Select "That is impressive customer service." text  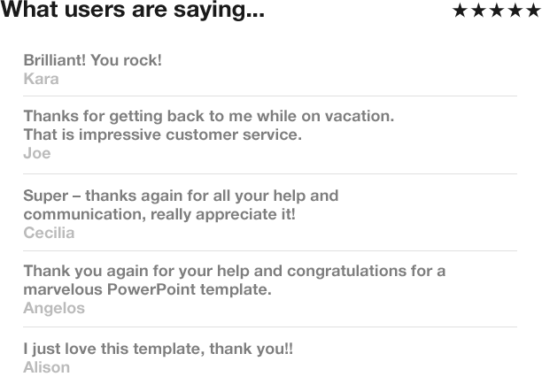(162, 135)
